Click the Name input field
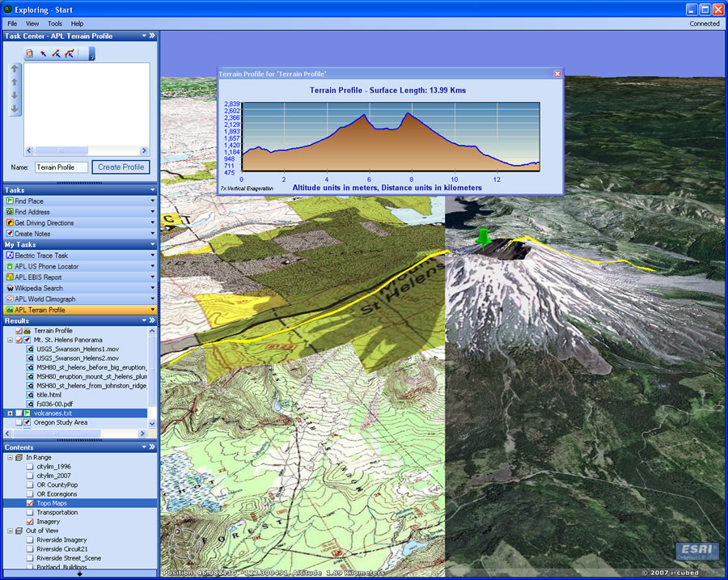 tap(61, 167)
